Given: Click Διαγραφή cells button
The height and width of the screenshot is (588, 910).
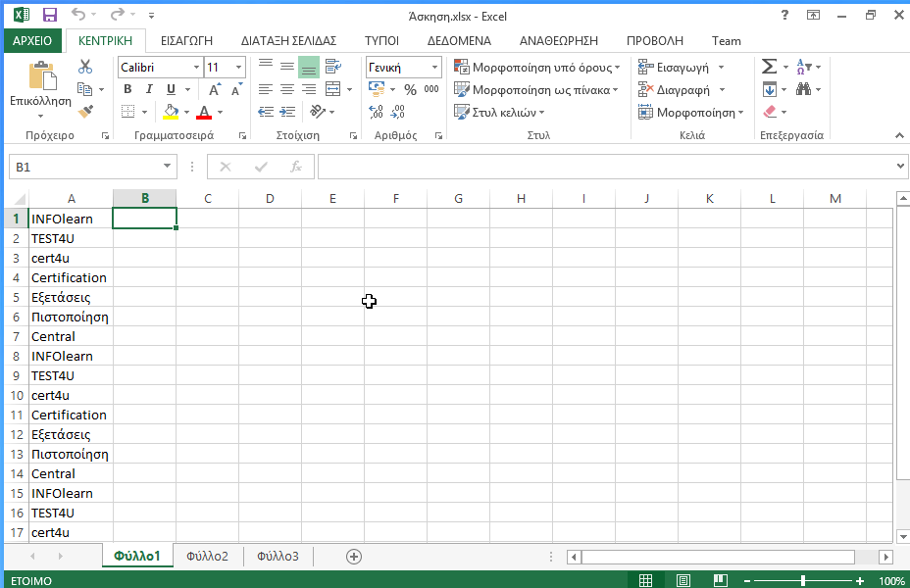Looking at the screenshot, I should point(682,90).
